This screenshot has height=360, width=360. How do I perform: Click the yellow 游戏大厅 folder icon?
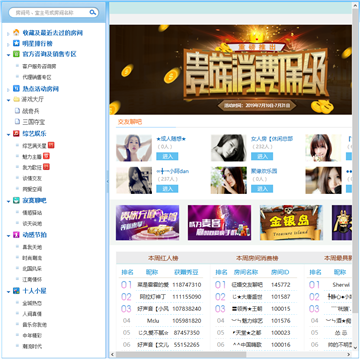[16, 99]
